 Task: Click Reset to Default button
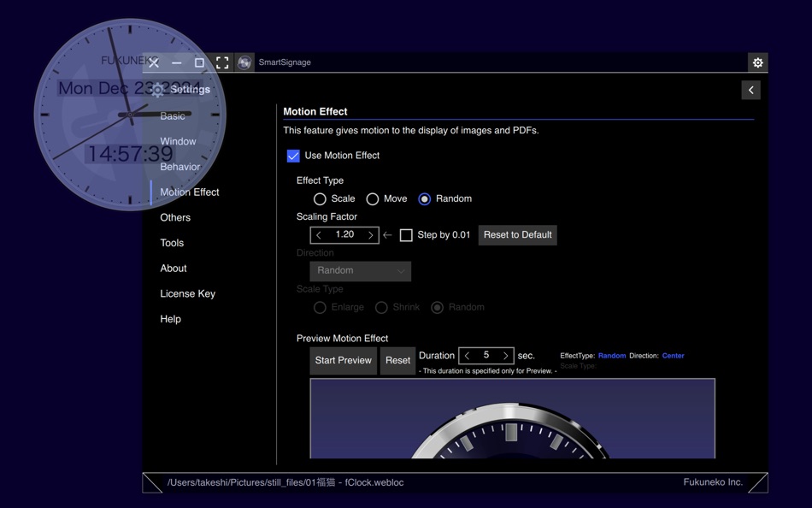[x=517, y=235]
